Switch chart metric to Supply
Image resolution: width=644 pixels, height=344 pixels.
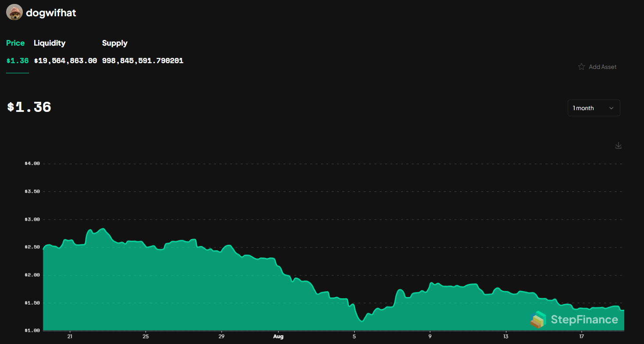click(x=114, y=43)
